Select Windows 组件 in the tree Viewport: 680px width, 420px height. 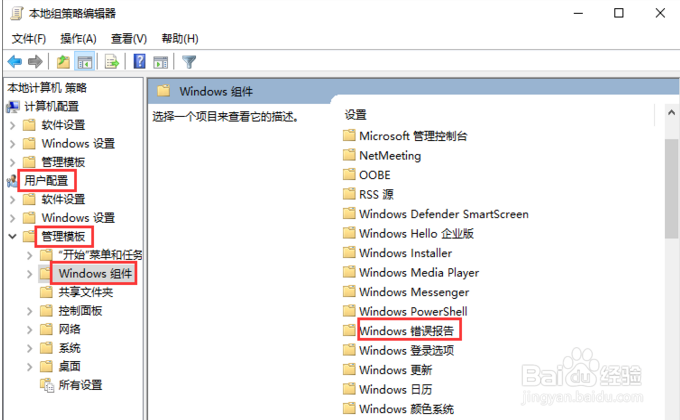click(x=95, y=273)
